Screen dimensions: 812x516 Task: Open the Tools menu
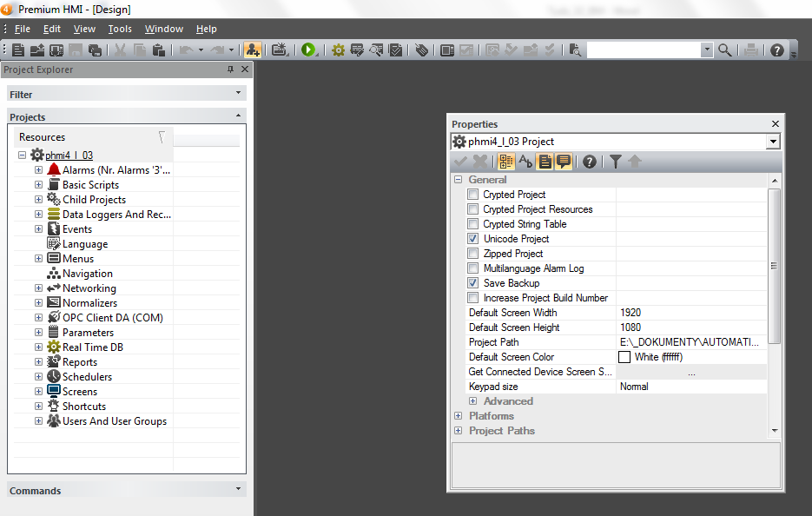click(x=120, y=29)
